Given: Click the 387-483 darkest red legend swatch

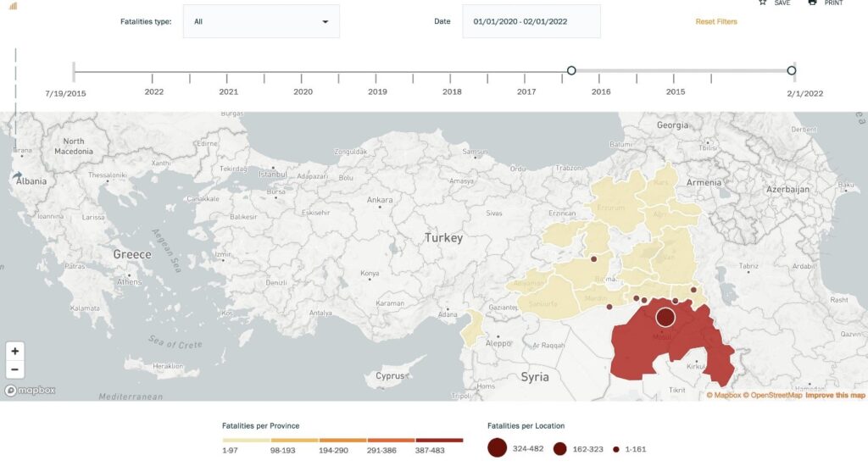Looking at the screenshot, I should [x=439, y=441].
